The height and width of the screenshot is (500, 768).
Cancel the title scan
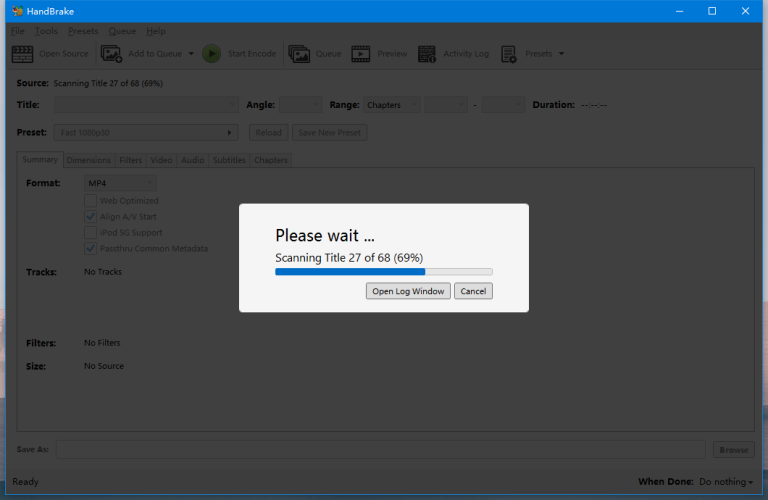[x=473, y=291]
